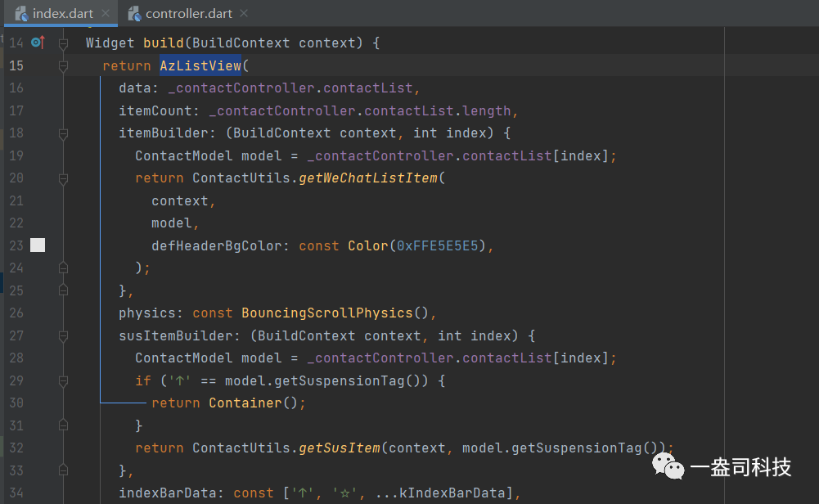The width and height of the screenshot is (819, 504).
Task: Click the fold end marker on line 24
Action: pyautogui.click(x=63, y=268)
